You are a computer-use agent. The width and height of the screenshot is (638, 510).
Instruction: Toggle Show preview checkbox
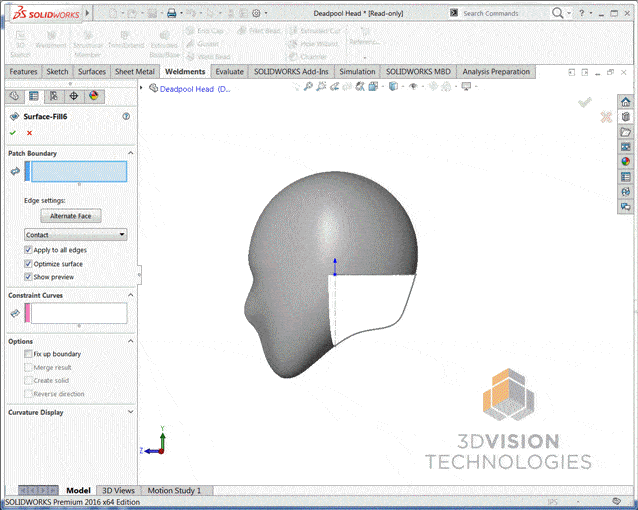pos(28,277)
